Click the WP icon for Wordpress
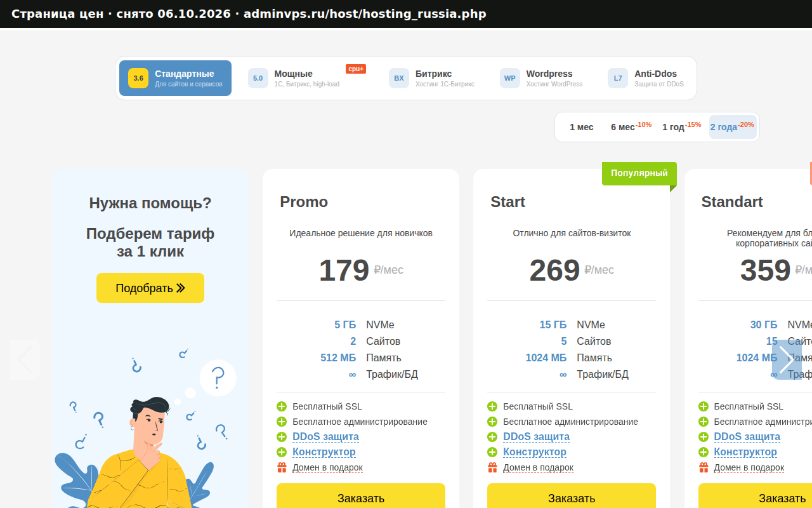 pyautogui.click(x=510, y=78)
